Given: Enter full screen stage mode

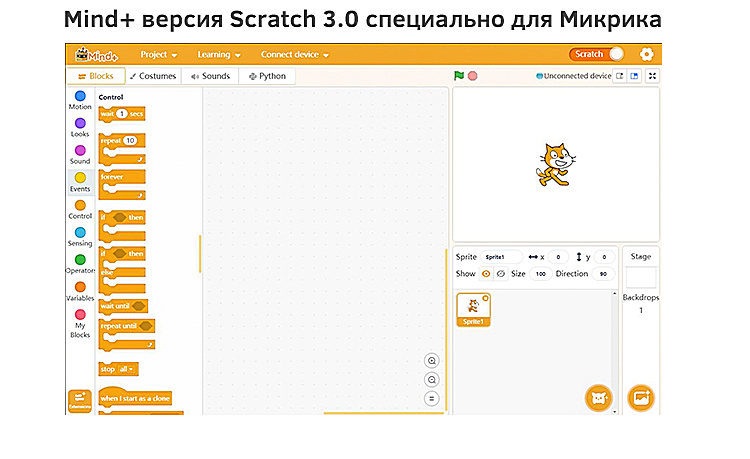Looking at the screenshot, I should click(x=652, y=76).
